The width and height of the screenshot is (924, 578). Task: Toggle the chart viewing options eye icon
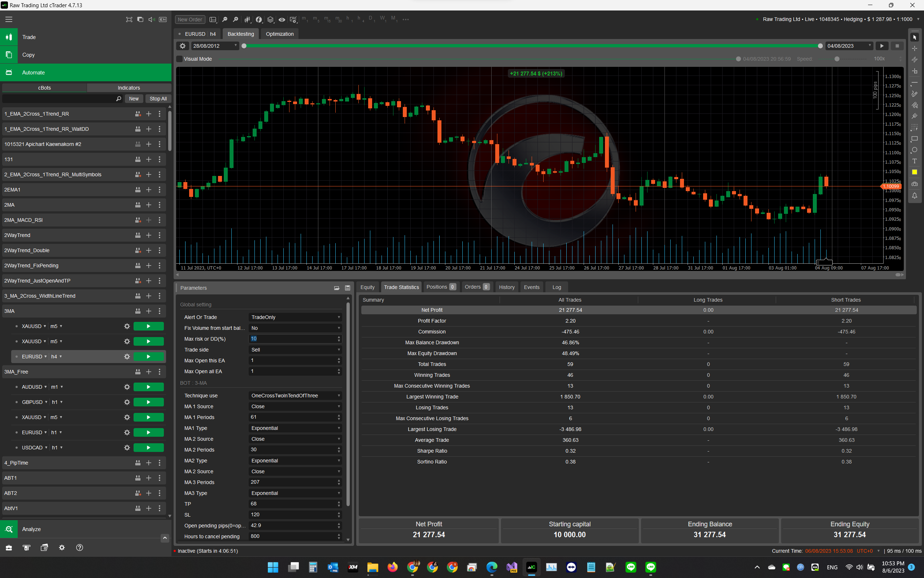pyautogui.click(x=282, y=20)
